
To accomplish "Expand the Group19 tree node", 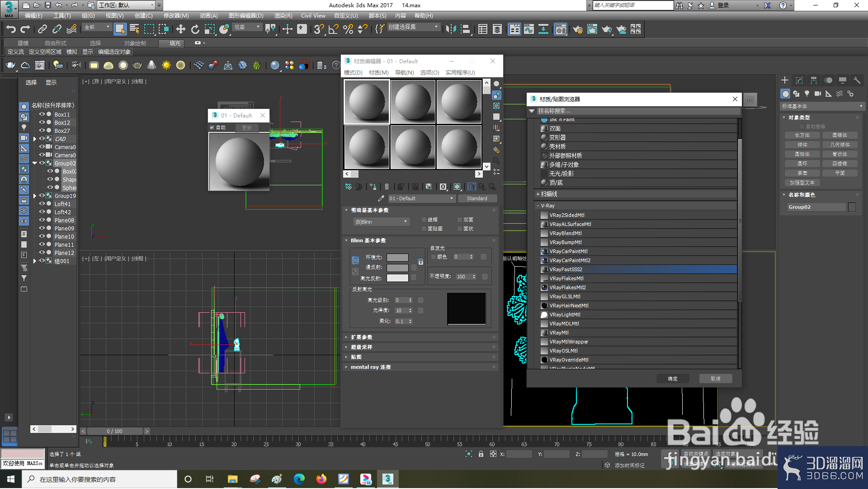I will tap(35, 196).
